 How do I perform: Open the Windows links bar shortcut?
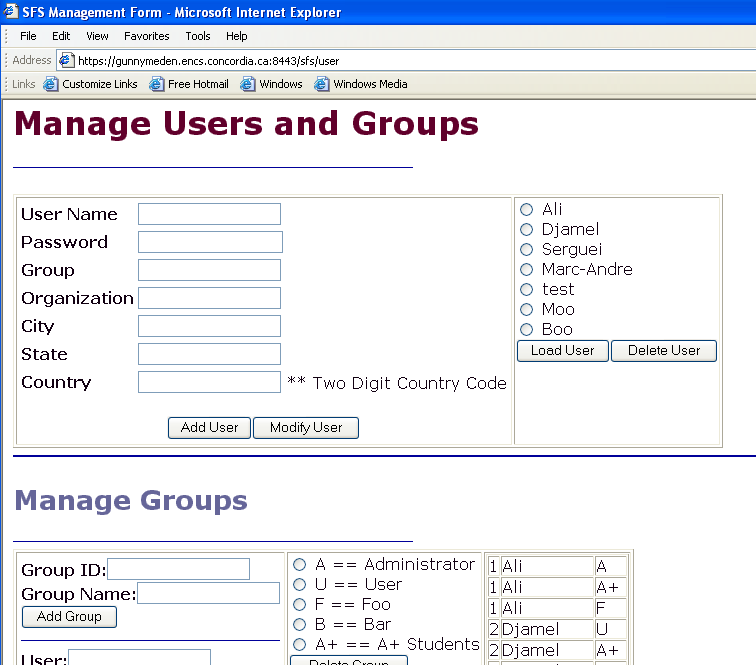[271, 84]
